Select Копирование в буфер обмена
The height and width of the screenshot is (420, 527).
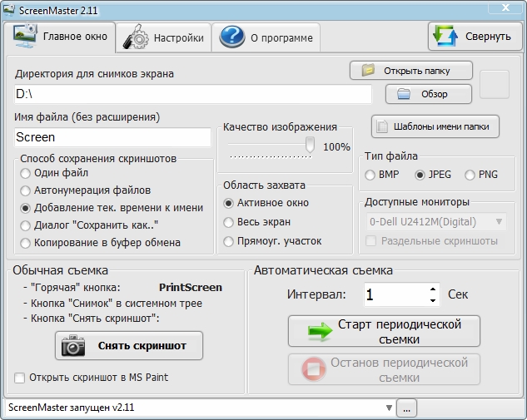click(100, 243)
